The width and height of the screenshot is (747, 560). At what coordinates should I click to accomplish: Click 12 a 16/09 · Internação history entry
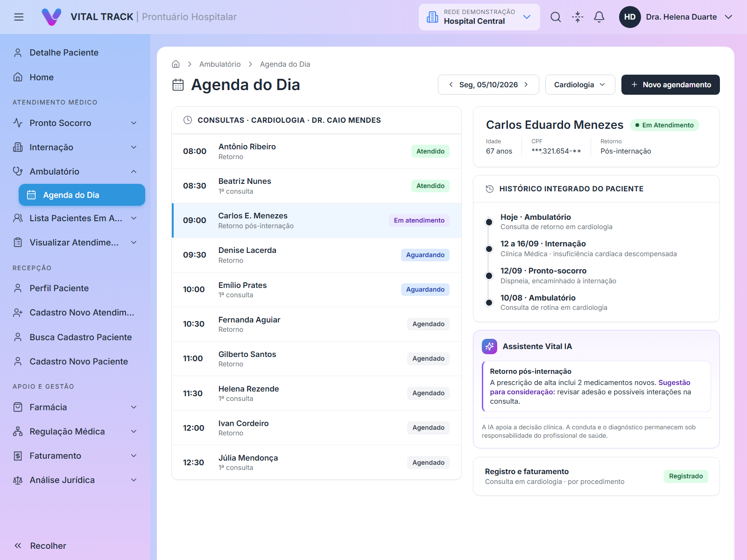(x=588, y=248)
